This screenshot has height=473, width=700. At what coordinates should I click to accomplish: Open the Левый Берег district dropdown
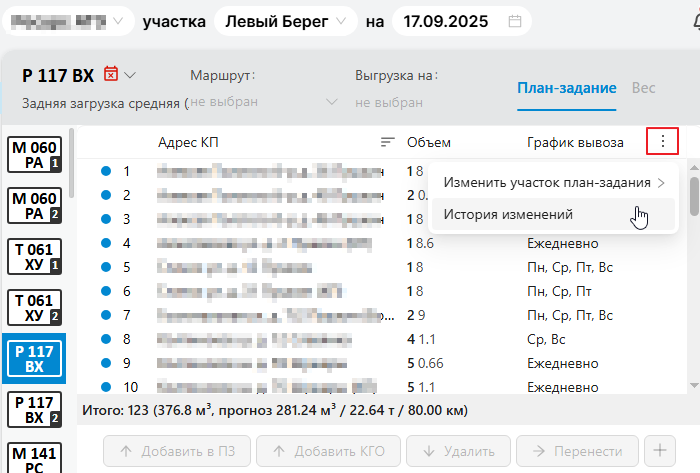[x=285, y=21]
